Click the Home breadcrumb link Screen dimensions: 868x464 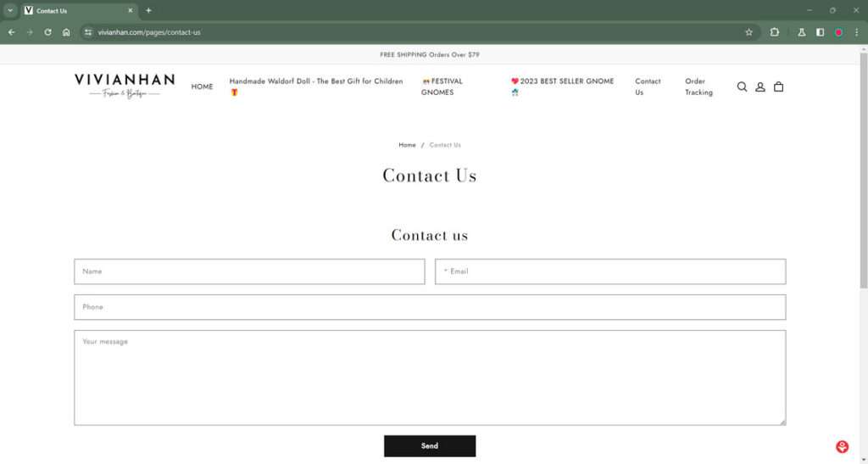407,145
